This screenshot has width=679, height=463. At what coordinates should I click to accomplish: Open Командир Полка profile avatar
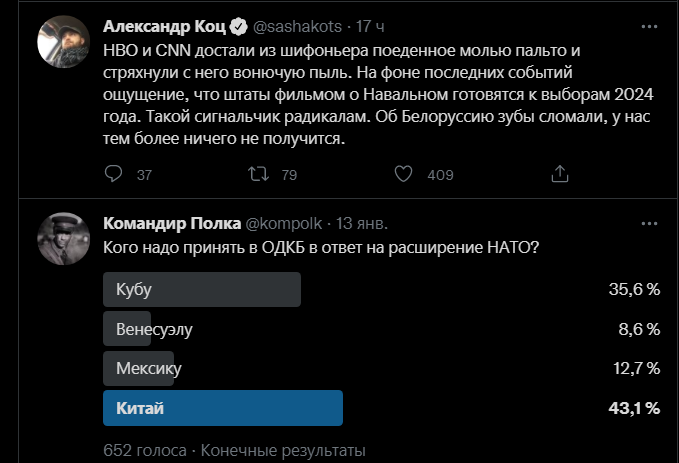tap(64, 239)
